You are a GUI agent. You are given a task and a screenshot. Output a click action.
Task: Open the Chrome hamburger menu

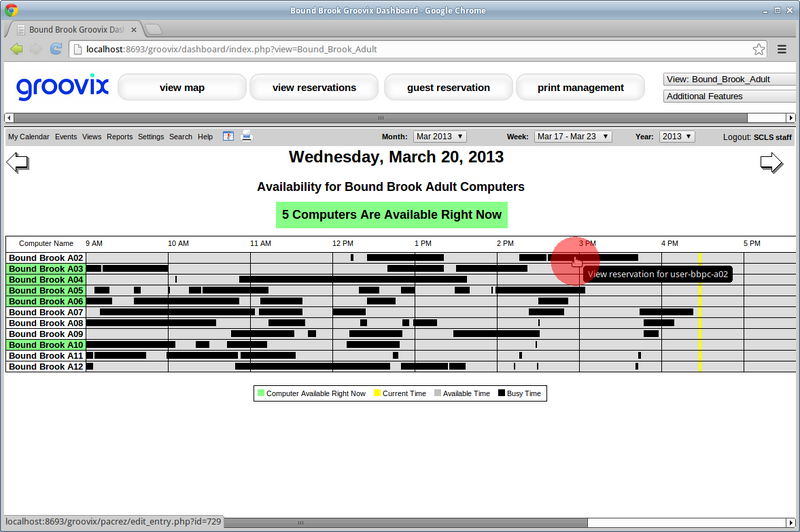(x=782, y=49)
